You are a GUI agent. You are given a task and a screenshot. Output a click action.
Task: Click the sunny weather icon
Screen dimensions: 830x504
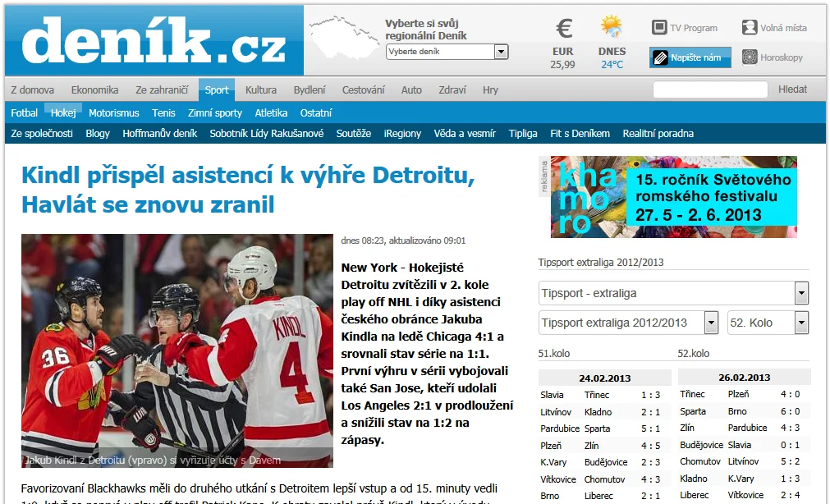(612, 26)
